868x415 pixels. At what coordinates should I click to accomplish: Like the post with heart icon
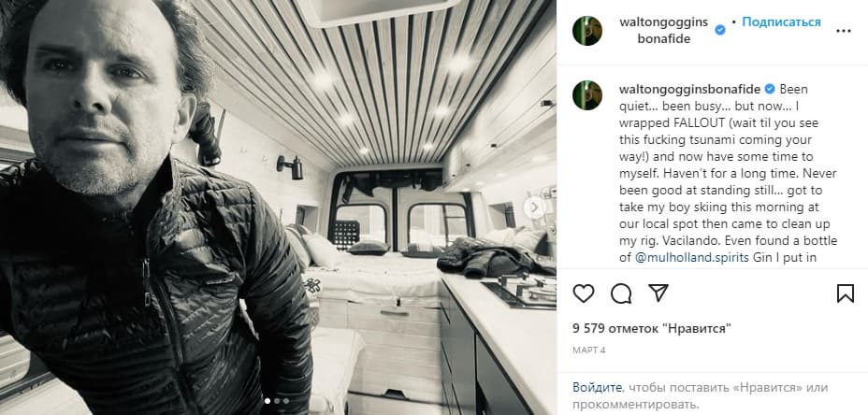point(584,293)
